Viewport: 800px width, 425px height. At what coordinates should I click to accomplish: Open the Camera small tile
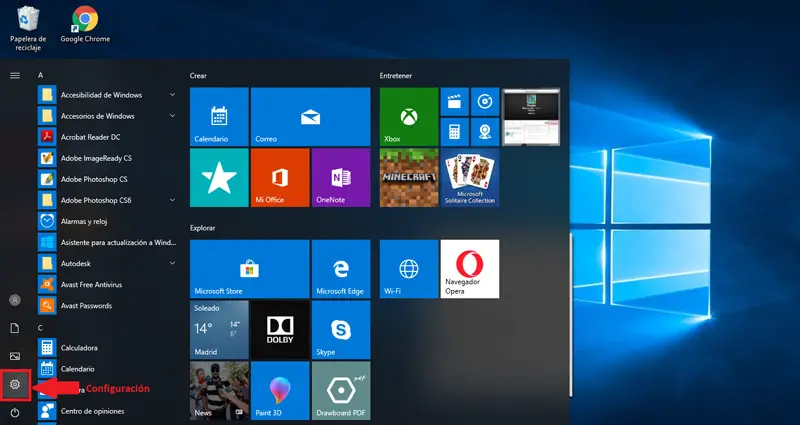485,132
